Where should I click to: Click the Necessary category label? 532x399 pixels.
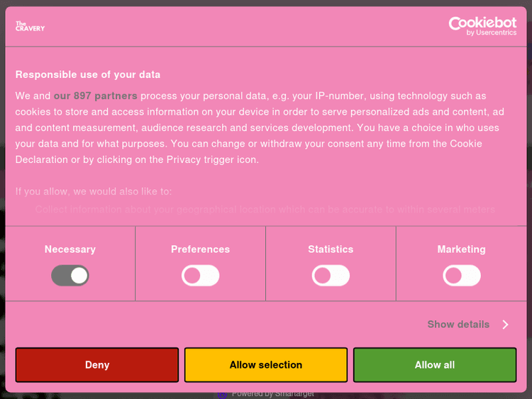[70, 249]
